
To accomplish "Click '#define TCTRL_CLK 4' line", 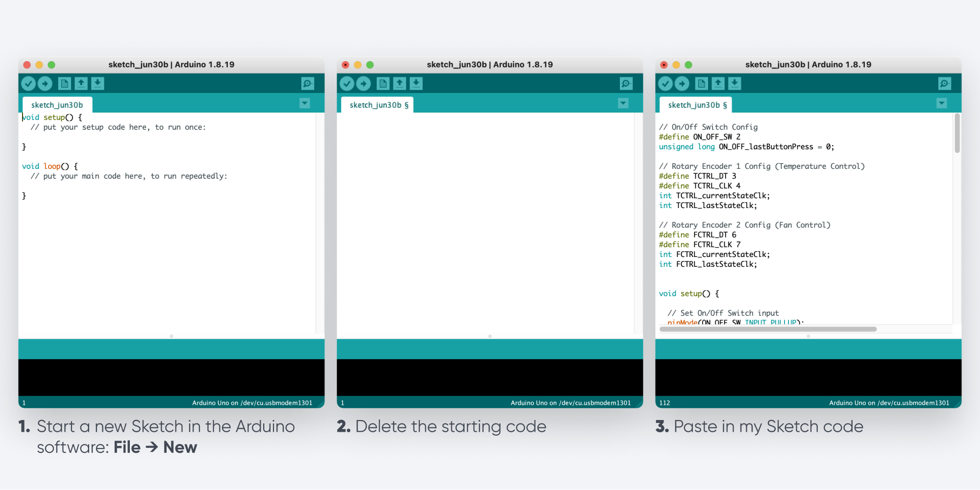I will click(x=700, y=186).
